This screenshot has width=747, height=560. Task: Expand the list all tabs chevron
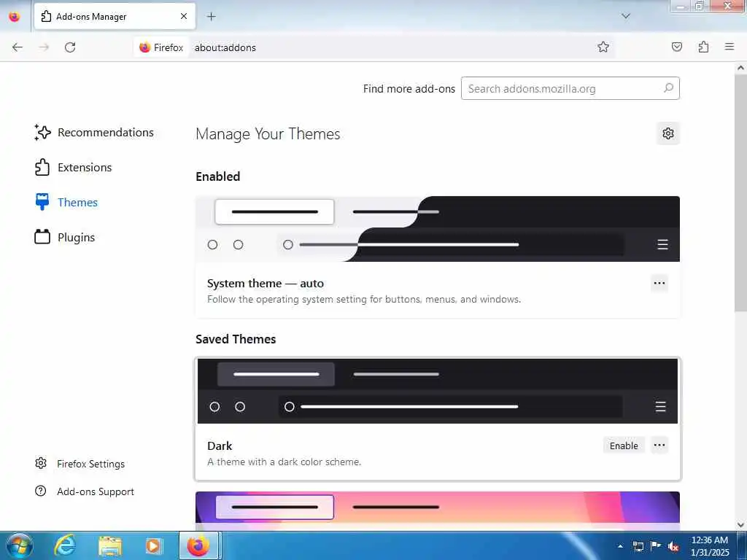point(626,16)
